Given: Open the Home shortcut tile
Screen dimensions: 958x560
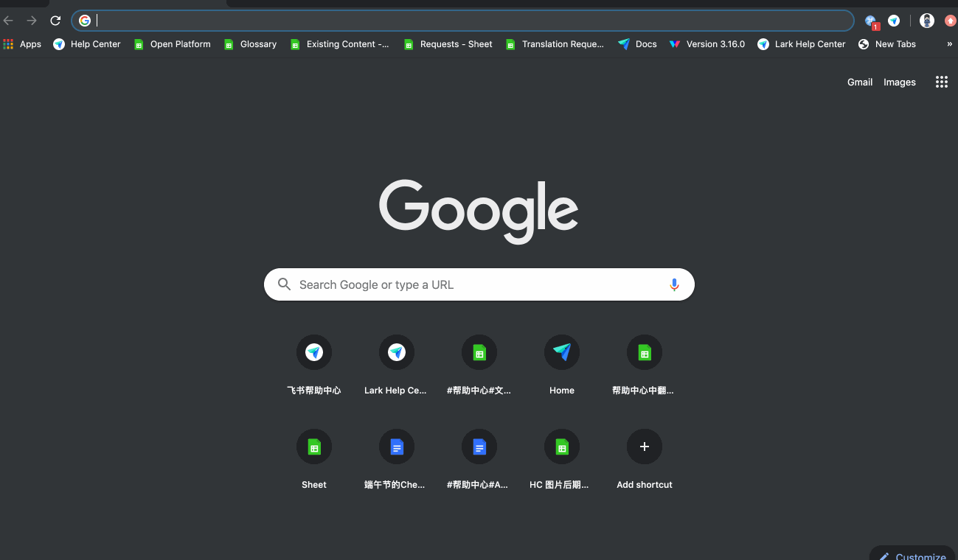Looking at the screenshot, I should [562, 353].
